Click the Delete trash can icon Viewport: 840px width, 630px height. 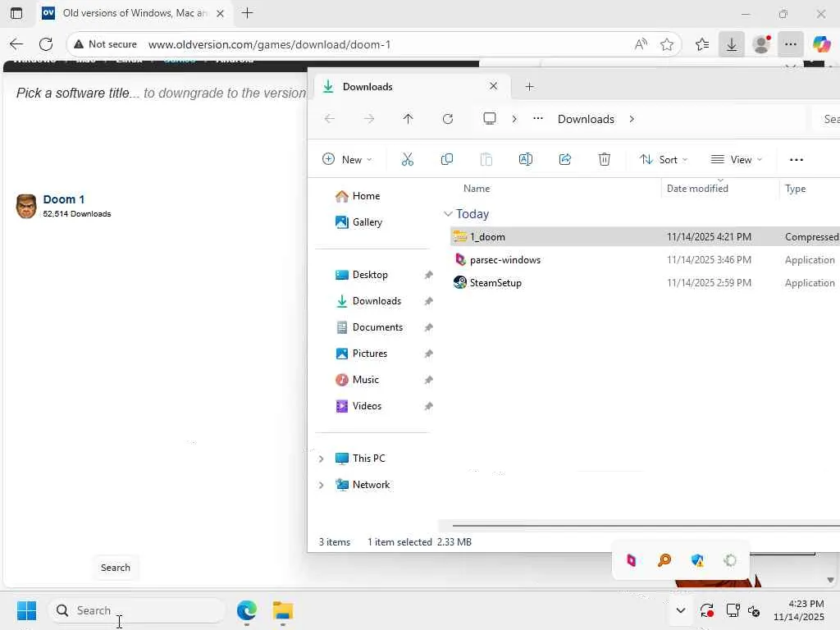click(x=605, y=159)
